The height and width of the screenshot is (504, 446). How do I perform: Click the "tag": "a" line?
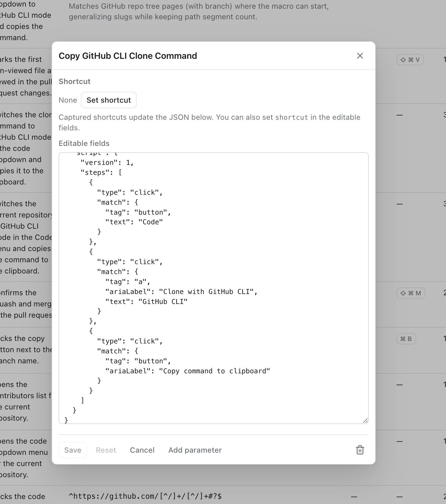click(x=128, y=282)
